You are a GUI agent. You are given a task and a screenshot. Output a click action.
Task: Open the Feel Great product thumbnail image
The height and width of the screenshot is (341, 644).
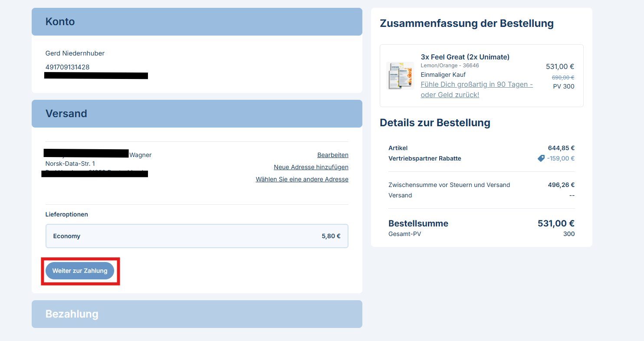click(400, 75)
